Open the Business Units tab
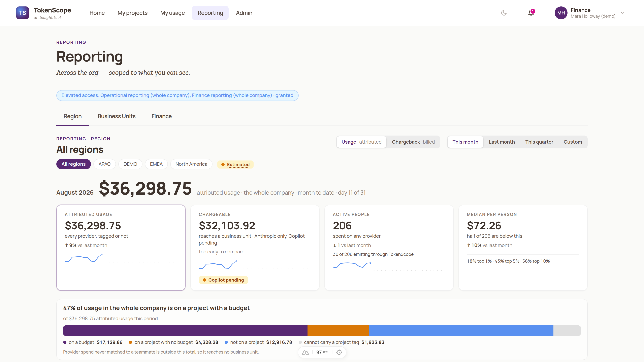The image size is (644, 362). pyautogui.click(x=117, y=116)
